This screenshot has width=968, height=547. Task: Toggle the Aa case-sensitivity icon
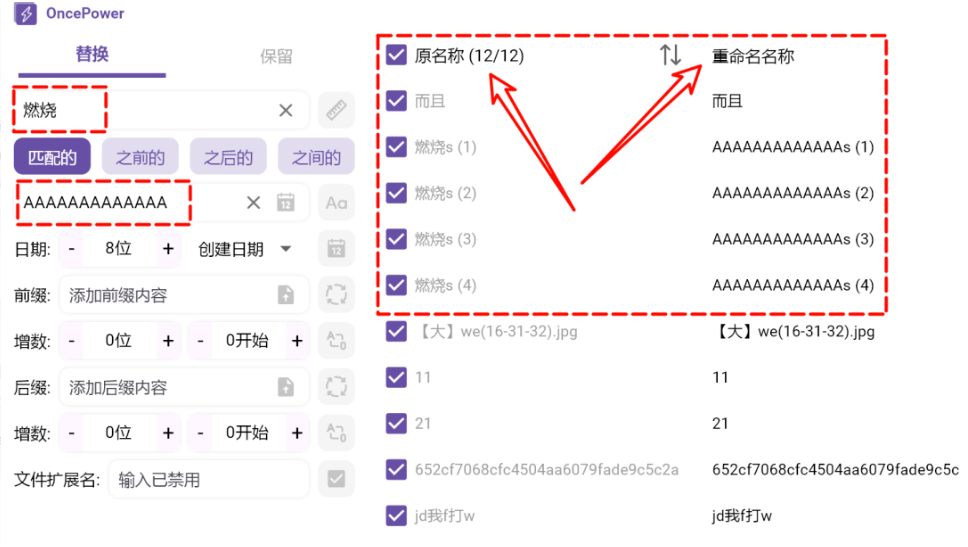click(336, 203)
